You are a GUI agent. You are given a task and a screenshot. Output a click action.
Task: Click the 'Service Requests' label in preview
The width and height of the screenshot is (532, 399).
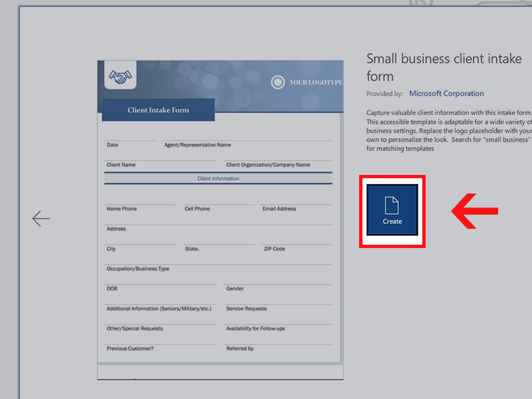pyautogui.click(x=246, y=309)
